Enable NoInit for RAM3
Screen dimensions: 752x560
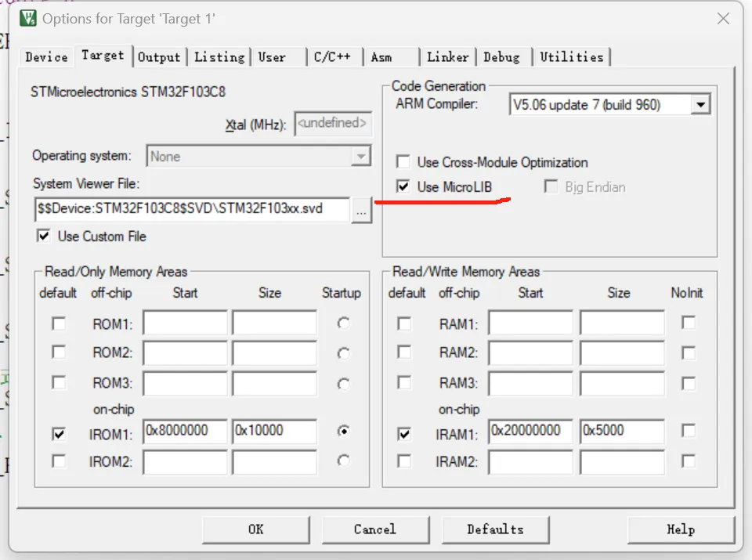[x=689, y=384]
